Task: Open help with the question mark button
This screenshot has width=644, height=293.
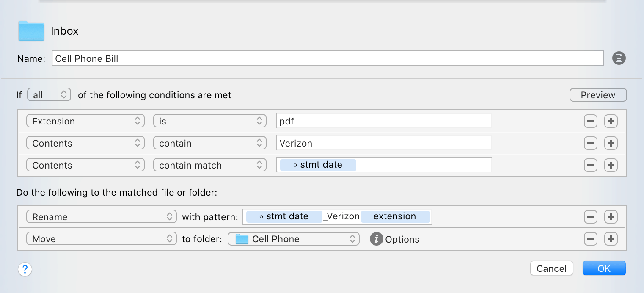Action: 25,269
